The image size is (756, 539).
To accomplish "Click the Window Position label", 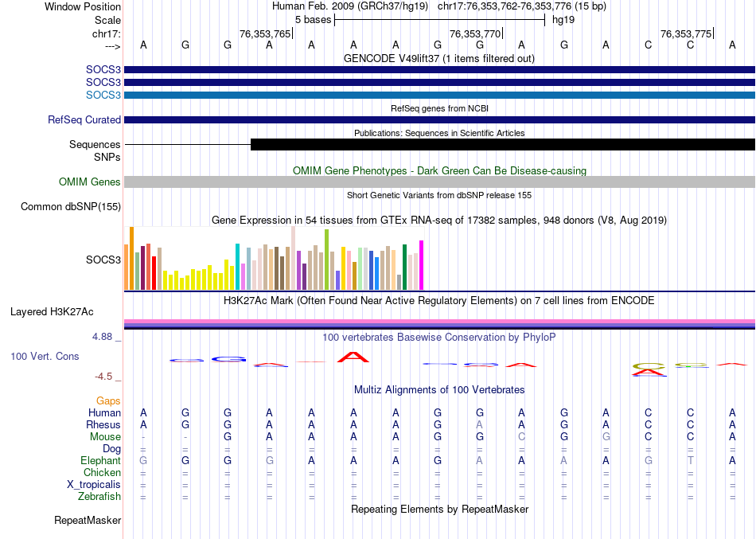I will tap(83, 6).
